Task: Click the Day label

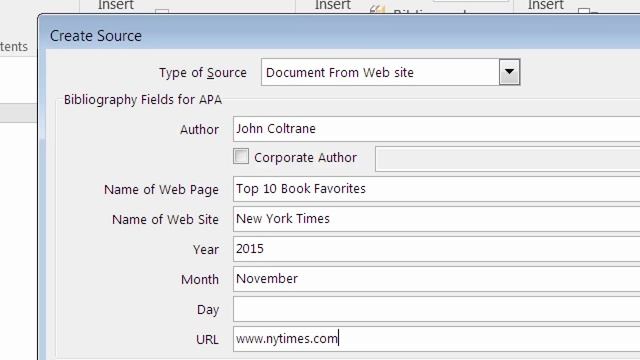Action: [x=208, y=310]
